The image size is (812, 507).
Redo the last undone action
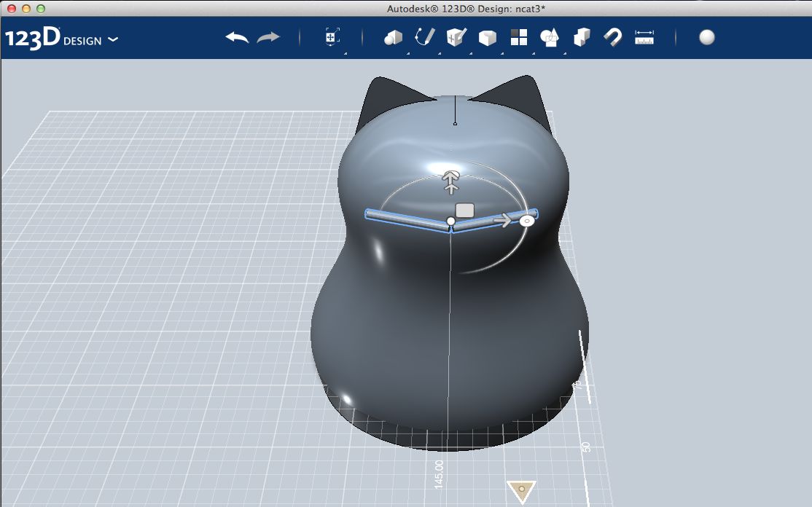268,38
